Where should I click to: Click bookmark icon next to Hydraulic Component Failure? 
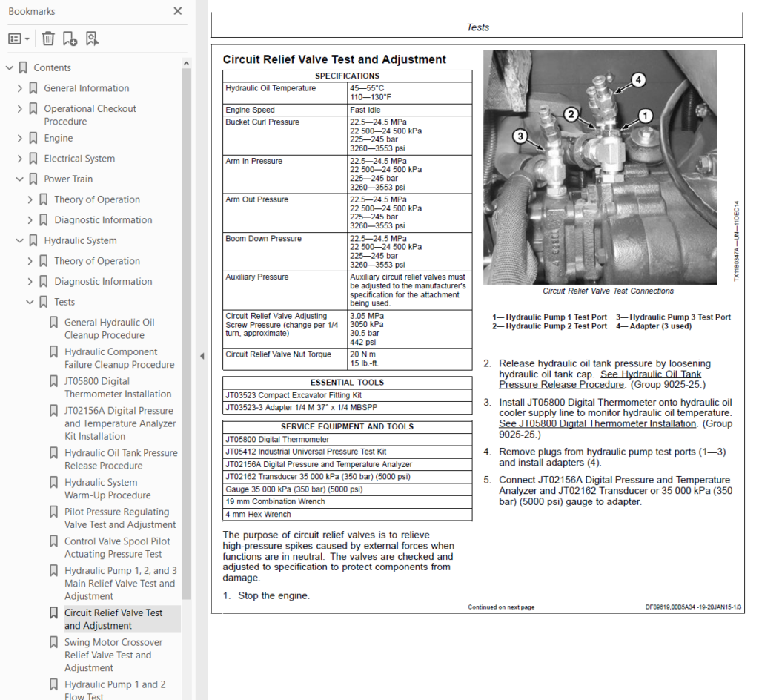pyautogui.click(x=53, y=352)
